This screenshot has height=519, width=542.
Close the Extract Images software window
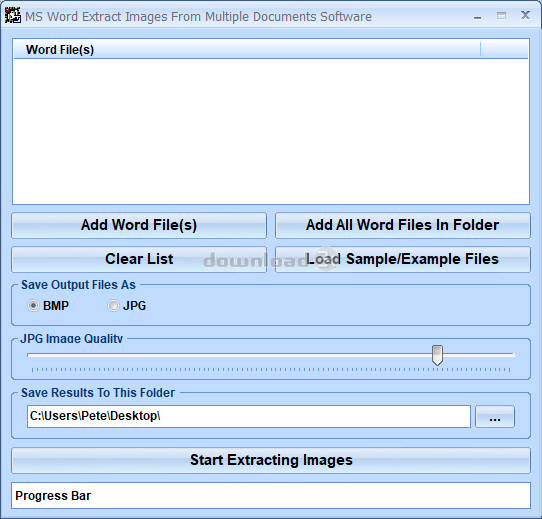(525, 15)
